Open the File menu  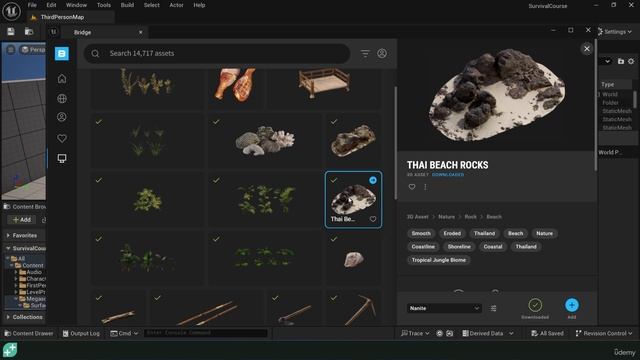coord(32,5)
